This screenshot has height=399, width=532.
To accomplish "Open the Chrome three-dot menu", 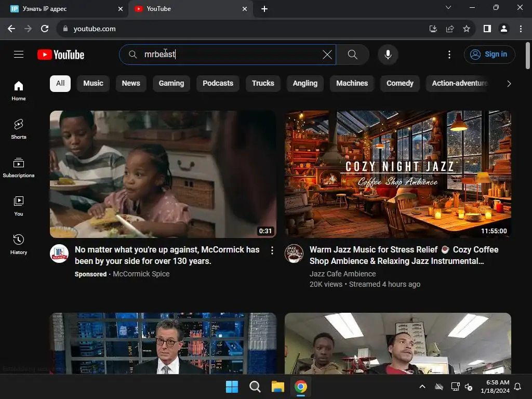I will [x=521, y=29].
